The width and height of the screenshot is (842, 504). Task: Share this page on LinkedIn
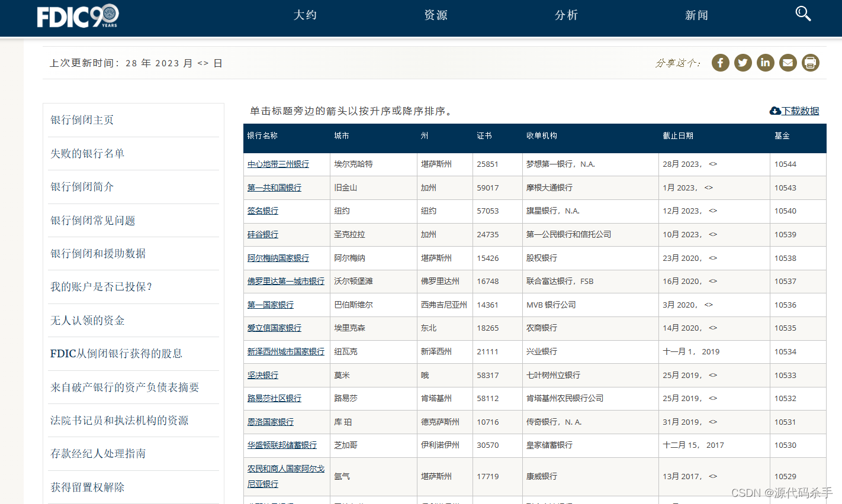click(766, 63)
